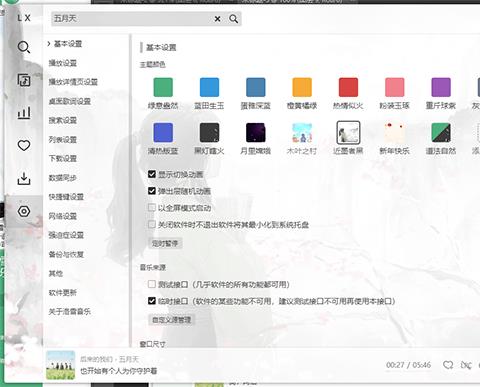Apply the indigo blue theme swatch
The image size is (480, 387).
click(x=163, y=132)
